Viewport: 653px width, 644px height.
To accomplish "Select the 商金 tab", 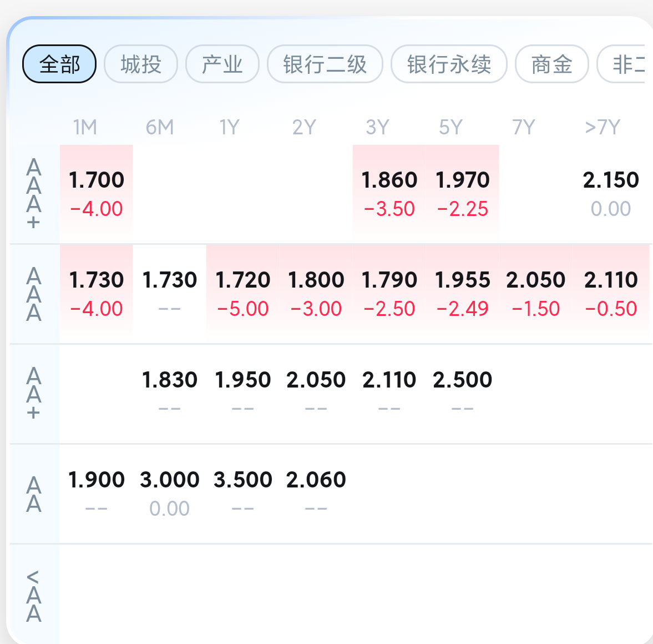I will [x=552, y=64].
